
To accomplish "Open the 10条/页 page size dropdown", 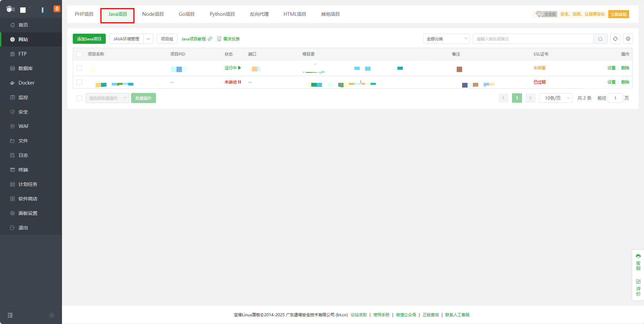I will tap(555, 98).
